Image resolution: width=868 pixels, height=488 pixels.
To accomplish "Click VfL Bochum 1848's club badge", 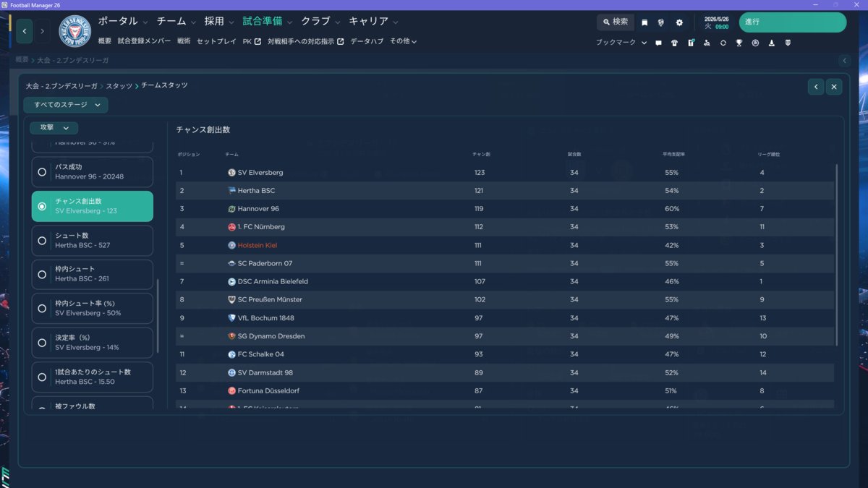I will click(x=231, y=318).
